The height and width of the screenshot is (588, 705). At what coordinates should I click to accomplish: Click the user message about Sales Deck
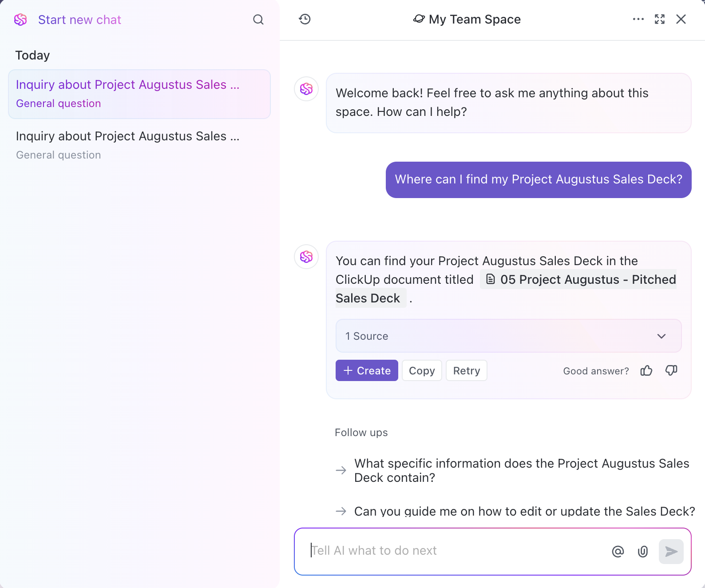(539, 179)
